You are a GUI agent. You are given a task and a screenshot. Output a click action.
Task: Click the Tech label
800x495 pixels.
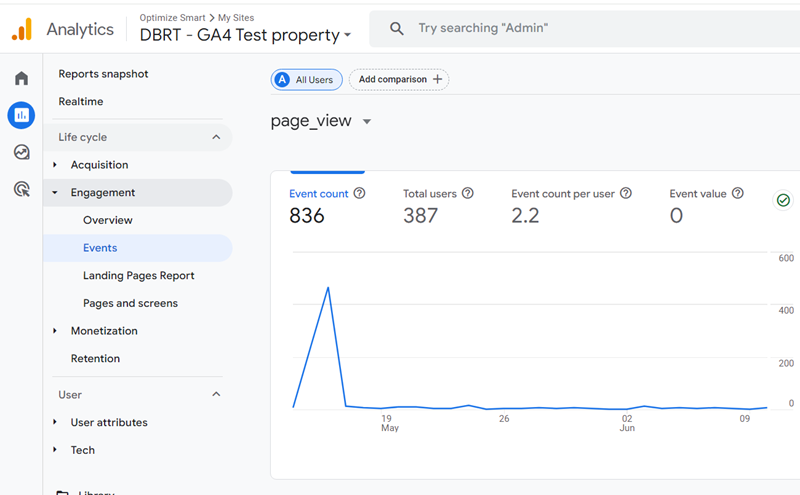click(x=83, y=450)
